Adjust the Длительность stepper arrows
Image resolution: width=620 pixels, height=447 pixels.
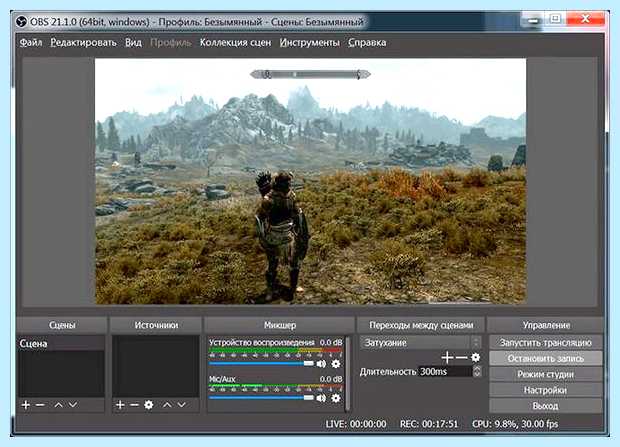click(477, 371)
